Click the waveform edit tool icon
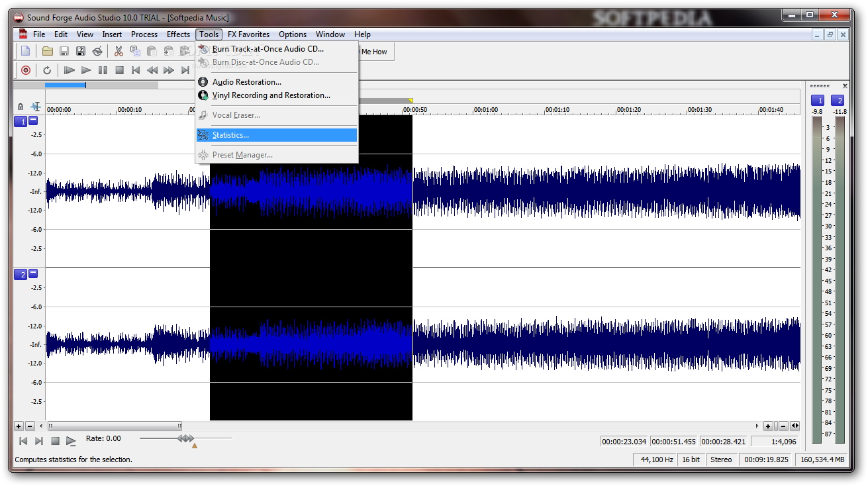Viewport: 868px width, 486px height. pyautogui.click(x=35, y=107)
